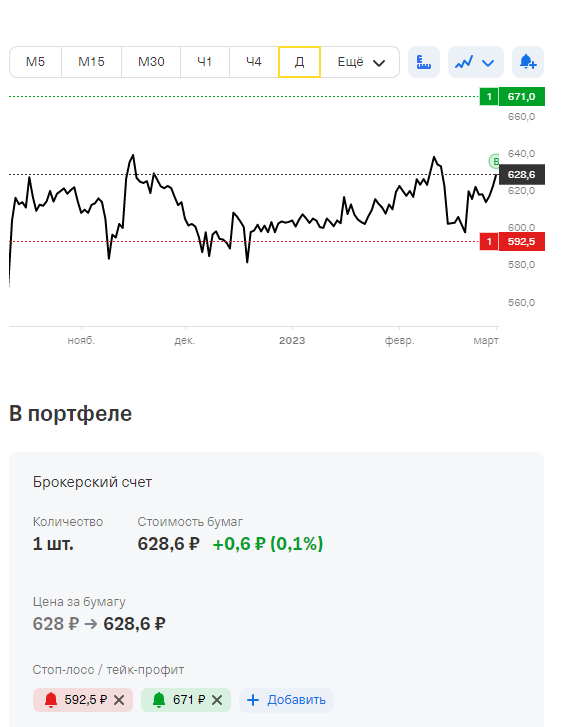
Task: Click the current price 628,6 label
Action: [522, 174]
